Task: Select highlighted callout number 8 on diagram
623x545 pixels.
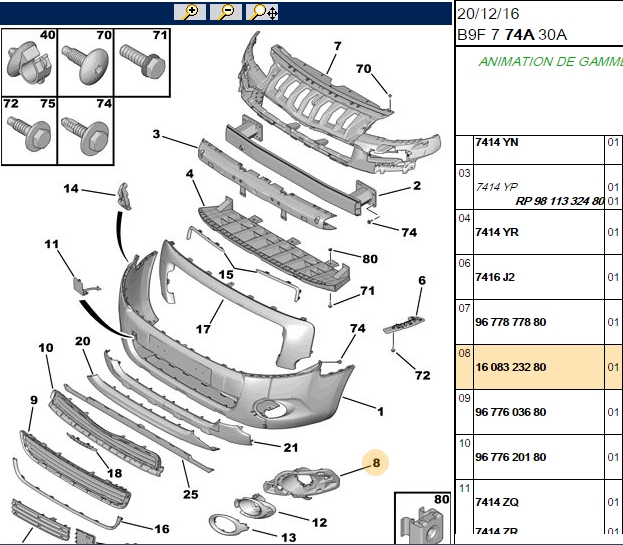Action: point(376,462)
